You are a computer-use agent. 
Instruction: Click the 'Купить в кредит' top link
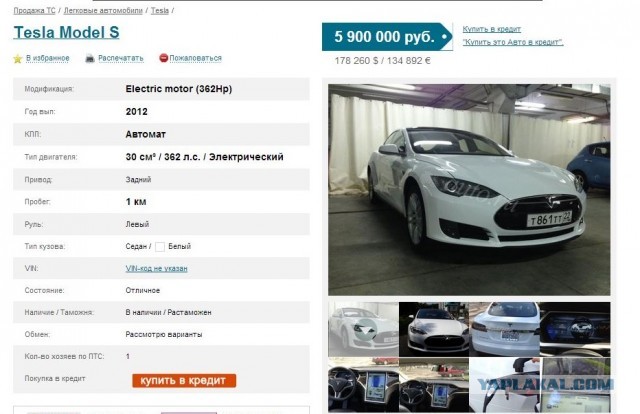coord(491,29)
